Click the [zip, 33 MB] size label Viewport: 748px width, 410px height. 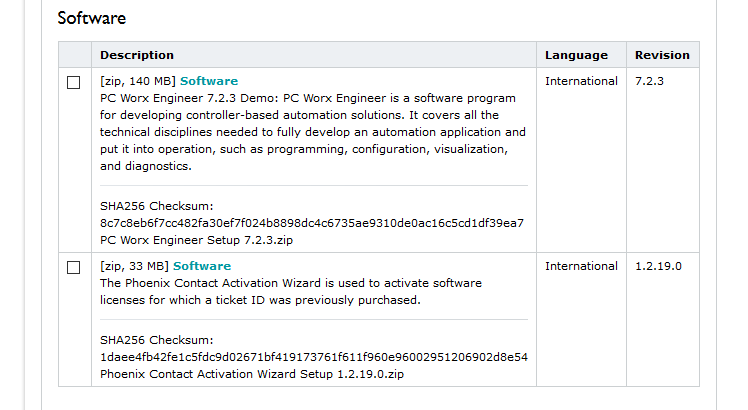click(135, 266)
